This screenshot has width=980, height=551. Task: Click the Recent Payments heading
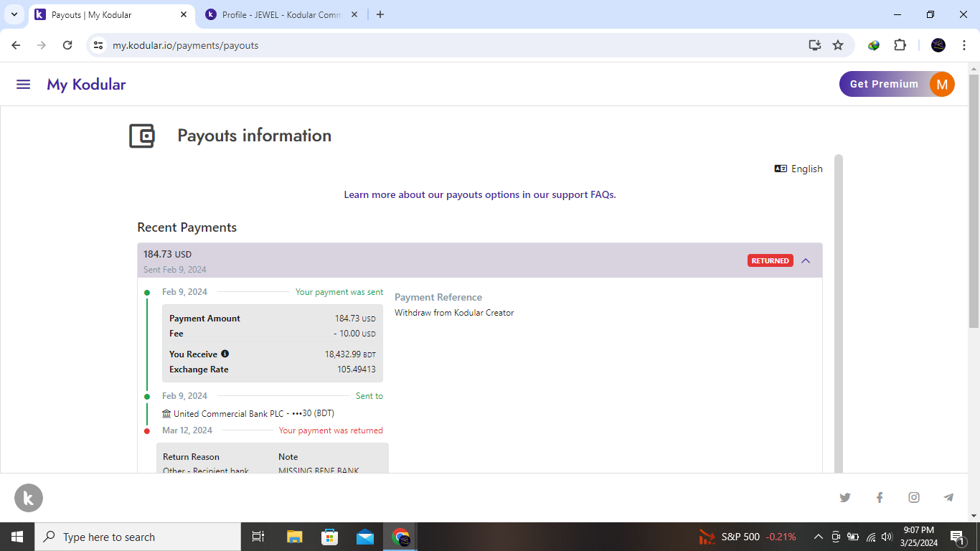coord(187,227)
